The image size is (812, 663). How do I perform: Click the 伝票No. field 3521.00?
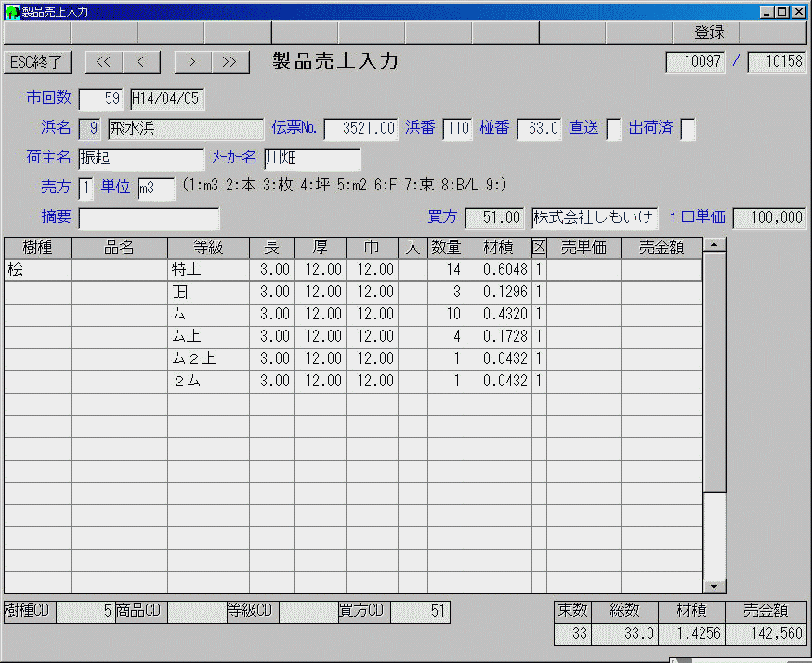tap(361, 129)
